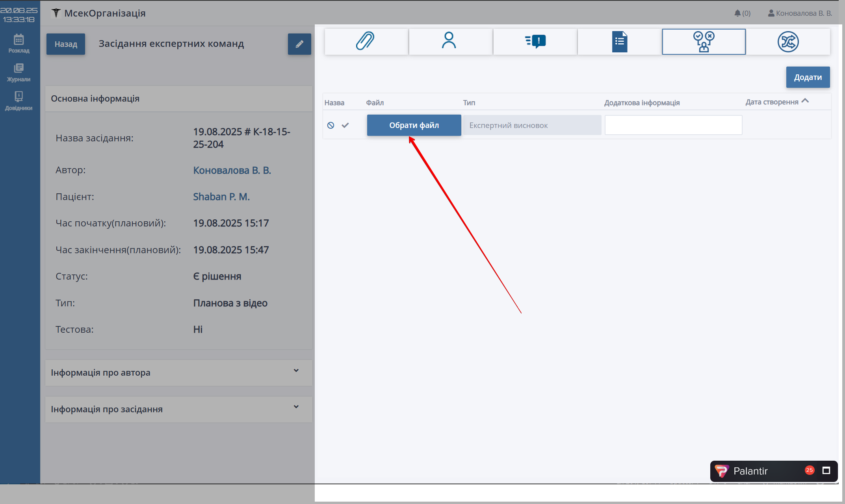
Task: Open patient link Shaban P. M.
Action: pyautogui.click(x=221, y=196)
